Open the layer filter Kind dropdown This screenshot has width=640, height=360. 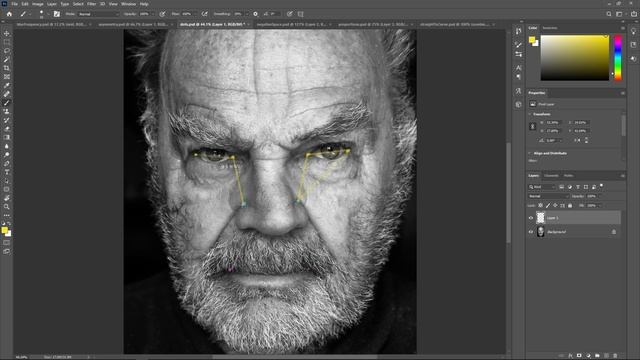[542, 187]
